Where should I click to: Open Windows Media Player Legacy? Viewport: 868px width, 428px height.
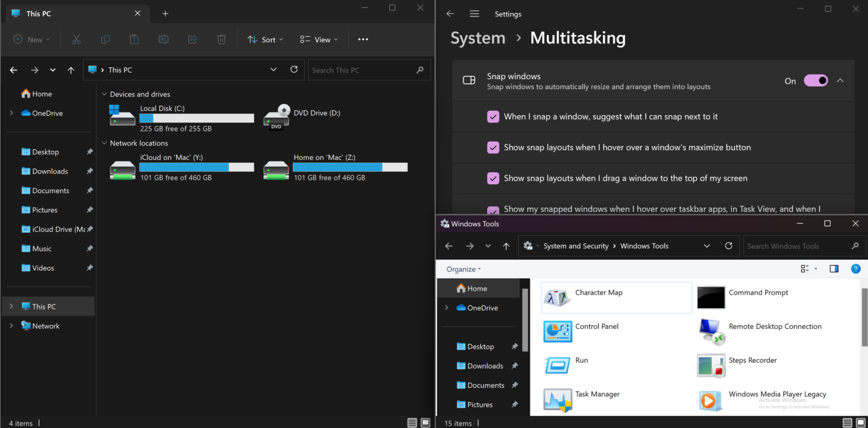(777, 394)
